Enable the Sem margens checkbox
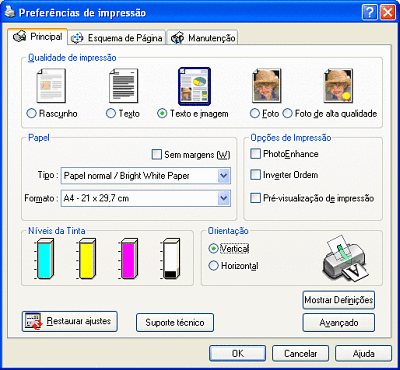This screenshot has height=370, width=400. click(156, 154)
